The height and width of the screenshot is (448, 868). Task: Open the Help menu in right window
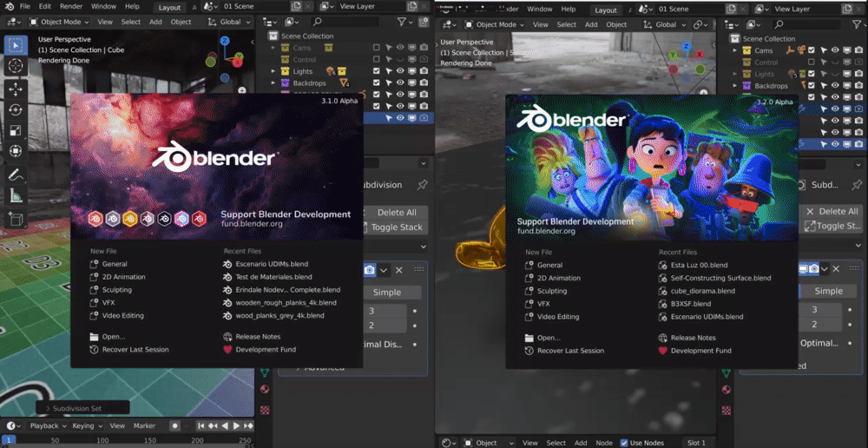point(569,9)
